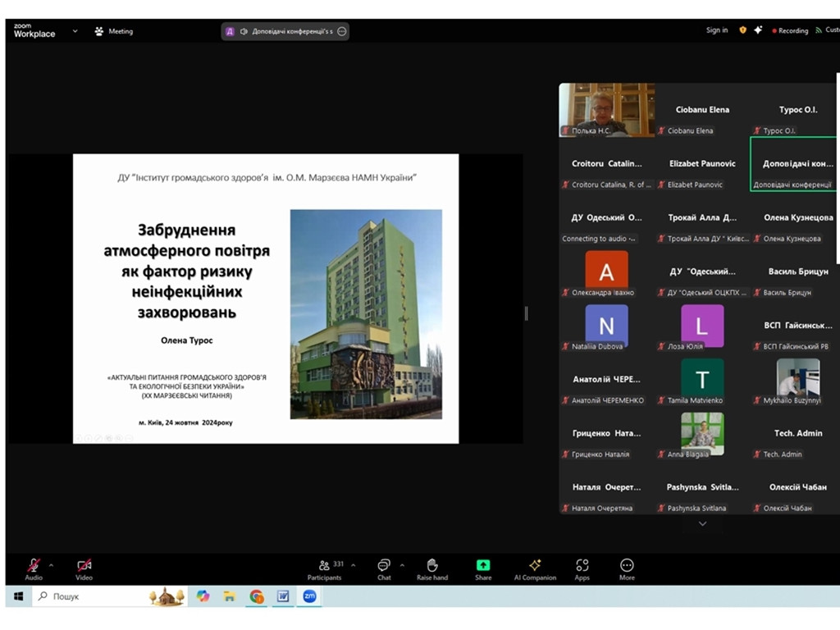Expand caret next to Chat
The image size is (840, 630).
coord(402,565)
